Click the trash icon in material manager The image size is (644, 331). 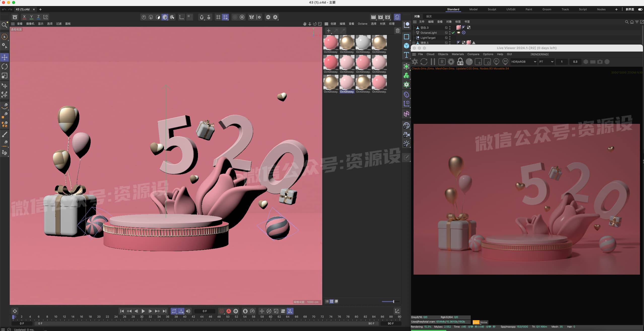point(397,31)
